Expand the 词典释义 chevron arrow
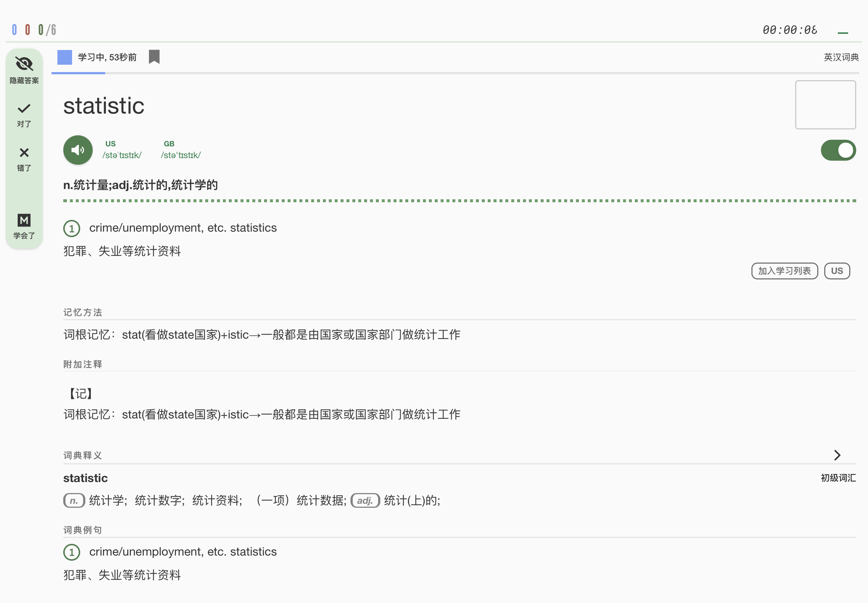The width and height of the screenshot is (868, 603). [837, 455]
